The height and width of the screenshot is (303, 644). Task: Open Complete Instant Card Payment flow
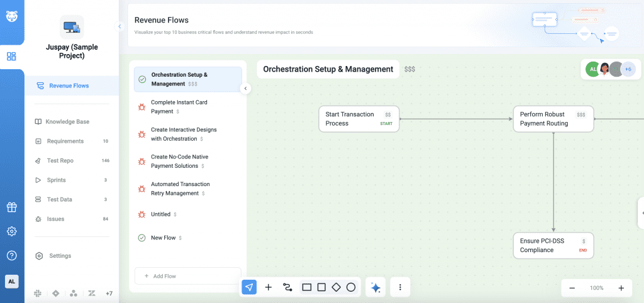179,106
